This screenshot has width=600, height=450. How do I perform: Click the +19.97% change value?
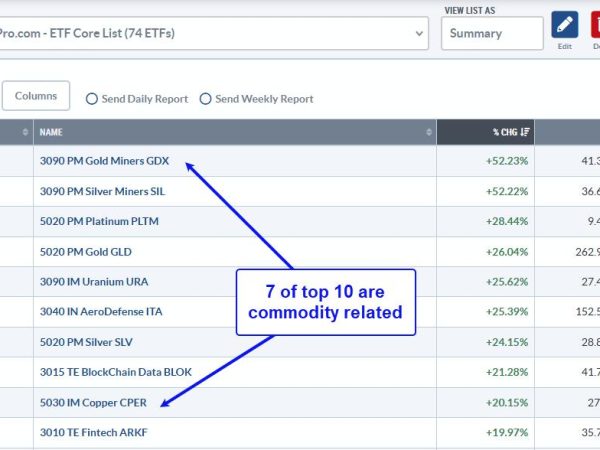tap(507, 432)
